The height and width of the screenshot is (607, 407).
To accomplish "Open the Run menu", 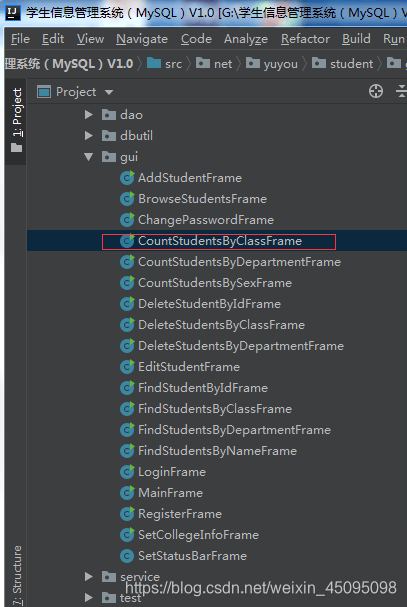I will (394, 39).
